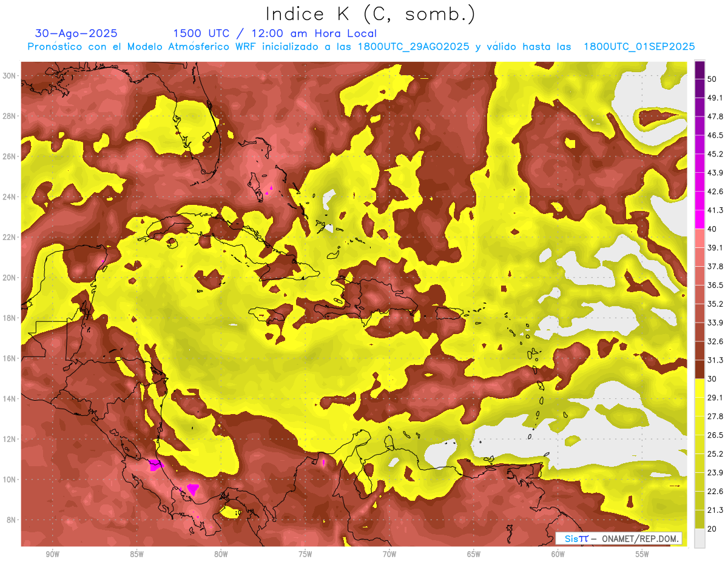Click the "8N" latitude label
The height and width of the screenshot is (562, 728).
click(12, 520)
